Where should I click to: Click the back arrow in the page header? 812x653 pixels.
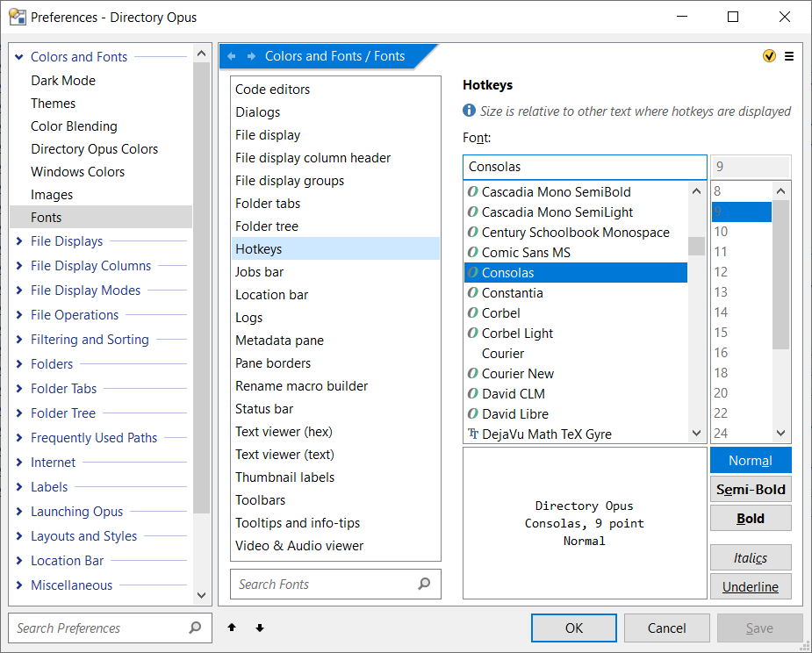(x=232, y=56)
